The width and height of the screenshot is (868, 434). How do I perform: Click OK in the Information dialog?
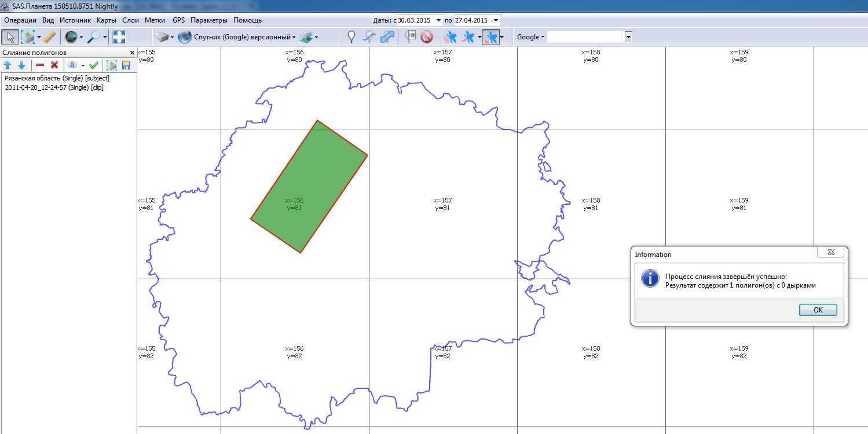(x=818, y=310)
